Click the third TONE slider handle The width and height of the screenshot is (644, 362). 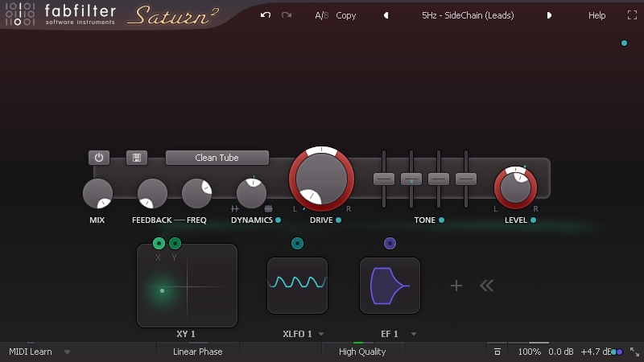coord(438,179)
